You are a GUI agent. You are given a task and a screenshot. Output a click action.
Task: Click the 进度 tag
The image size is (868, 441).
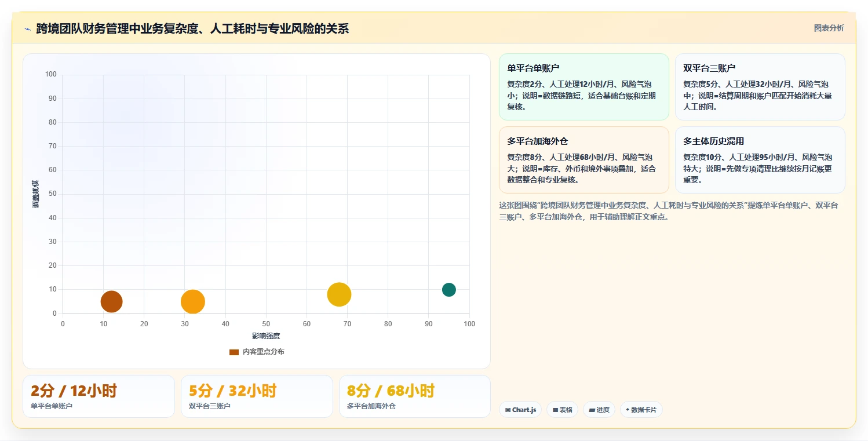point(599,410)
